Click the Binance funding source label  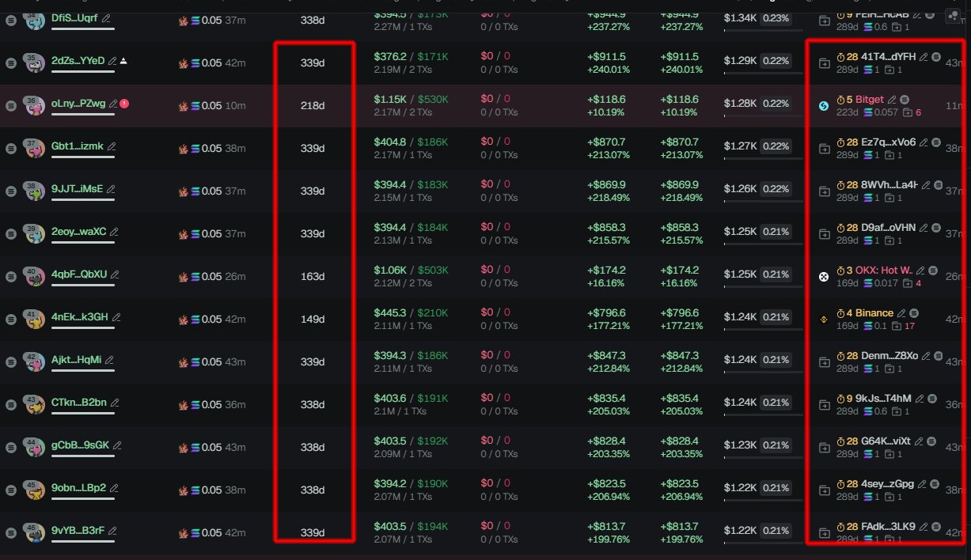click(874, 313)
